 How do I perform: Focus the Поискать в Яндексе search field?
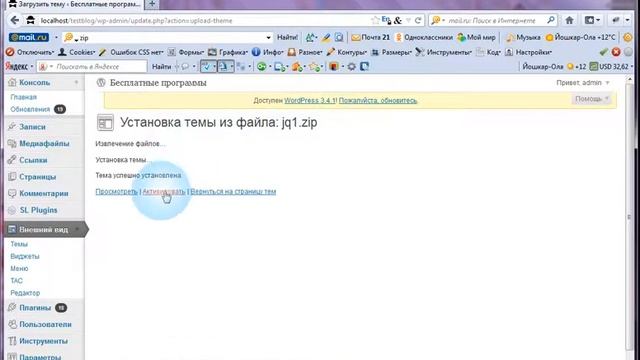coord(97,67)
